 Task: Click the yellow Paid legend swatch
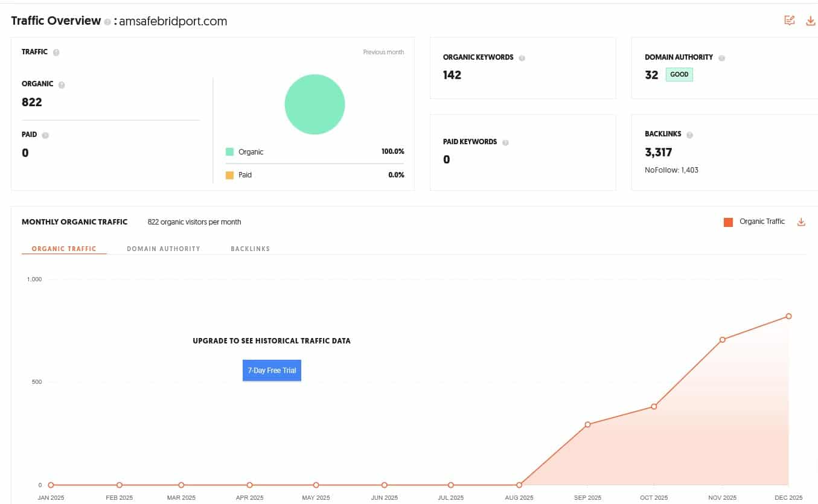pos(229,175)
